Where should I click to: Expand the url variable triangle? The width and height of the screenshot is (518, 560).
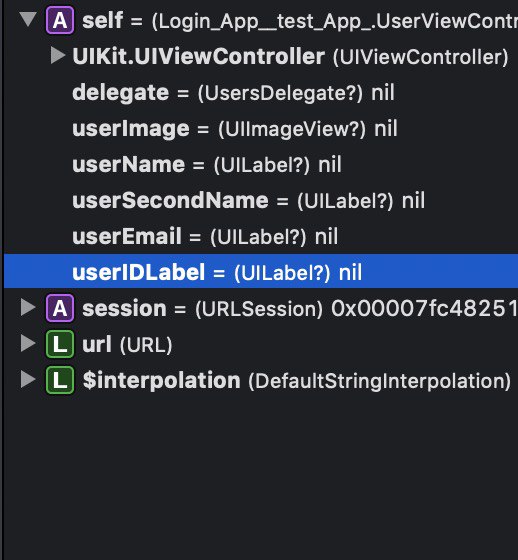click(x=28, y=344)
